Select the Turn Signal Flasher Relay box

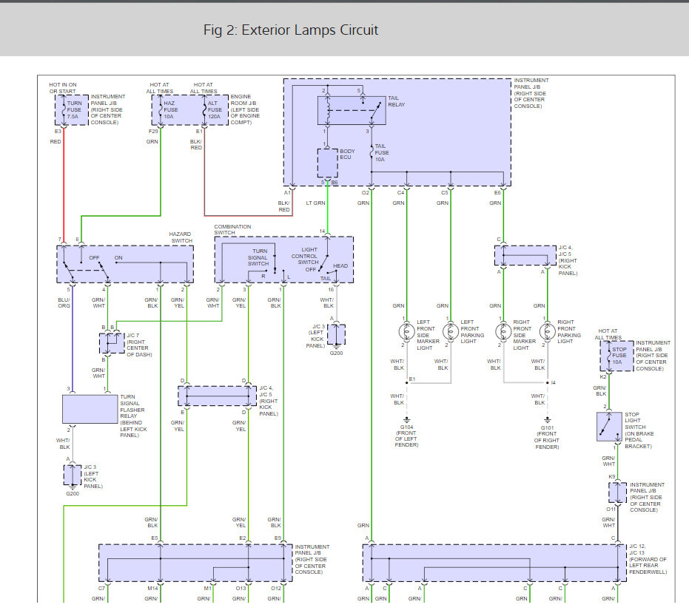pyautogui.click(x=90, y=409)
